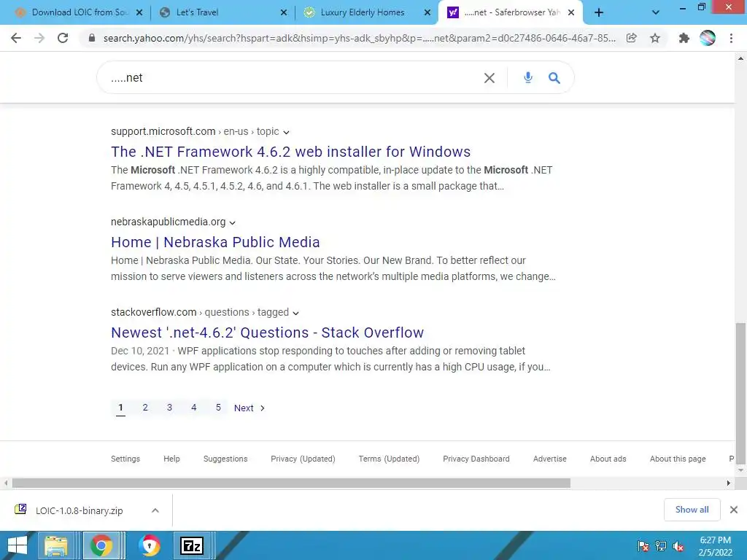Open Newest '.net-4.6.2' Questions link
The height and width of the screenshot is (560, 747).
267,332
